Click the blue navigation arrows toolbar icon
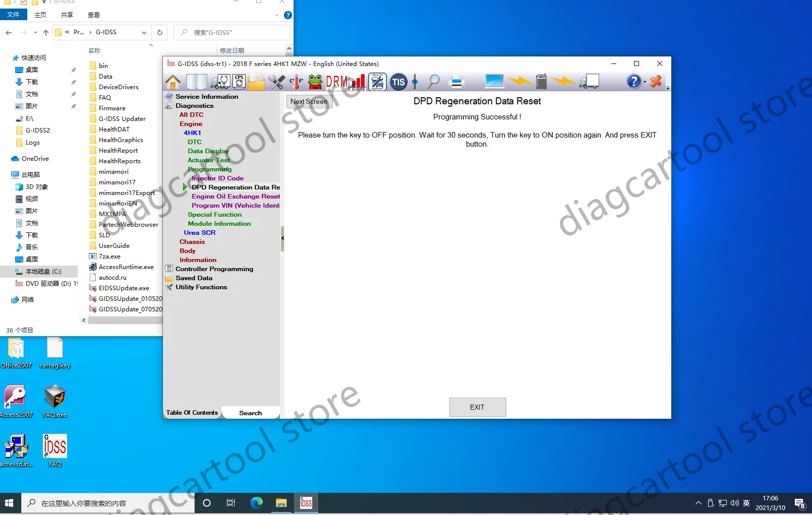 click(415, 82)
